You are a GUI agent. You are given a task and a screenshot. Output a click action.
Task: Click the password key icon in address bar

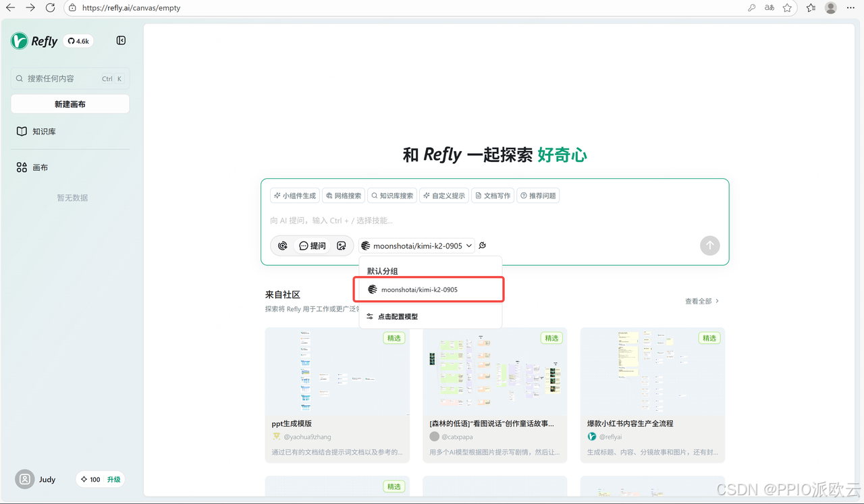coord(752,8)
